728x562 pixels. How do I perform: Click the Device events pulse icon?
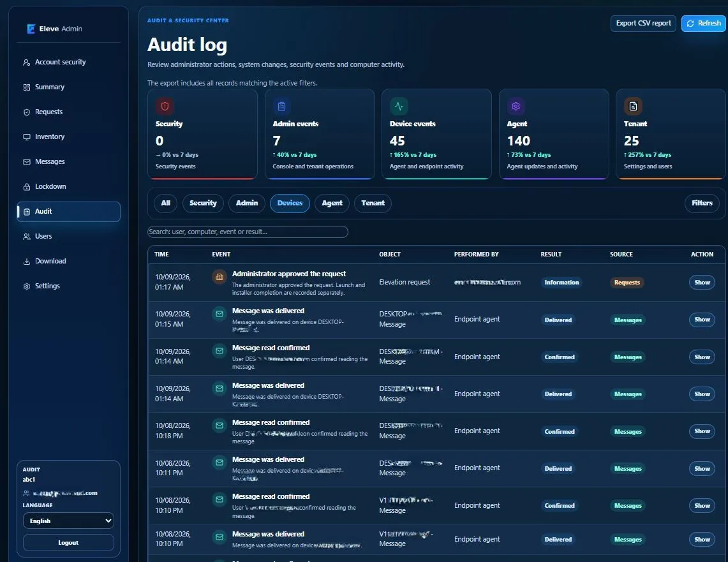(x=399, y=107)
